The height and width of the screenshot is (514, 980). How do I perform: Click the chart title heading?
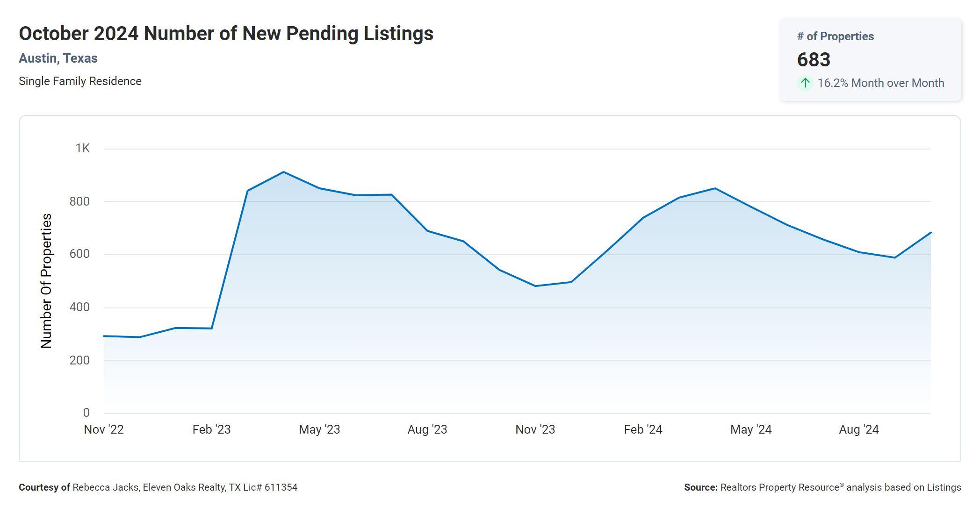(x=226, y=34)
